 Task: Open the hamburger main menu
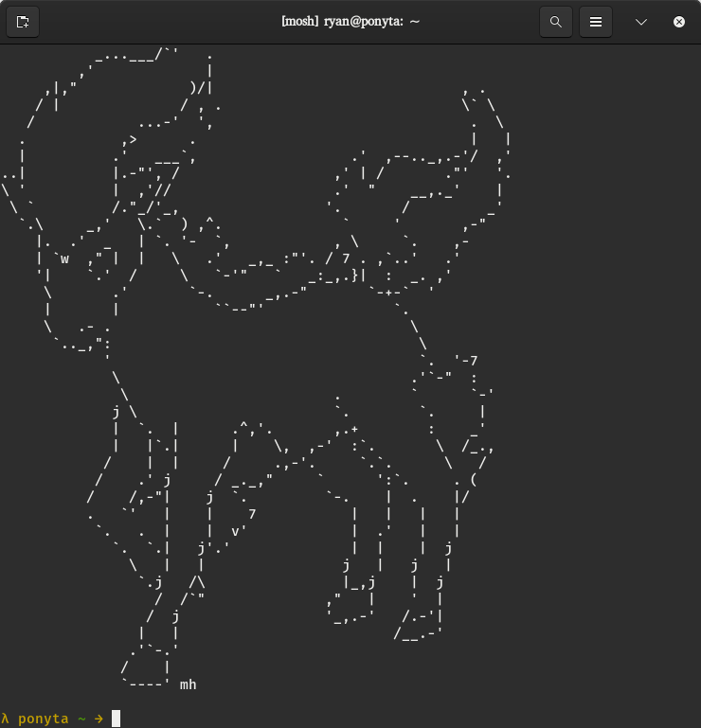pyautogui.click(x=596, y=22)
